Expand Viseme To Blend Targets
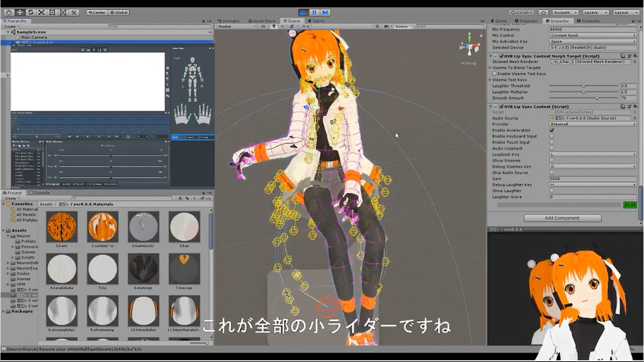The height and width of the screenshot is (362, 644). tap(490, 68)
